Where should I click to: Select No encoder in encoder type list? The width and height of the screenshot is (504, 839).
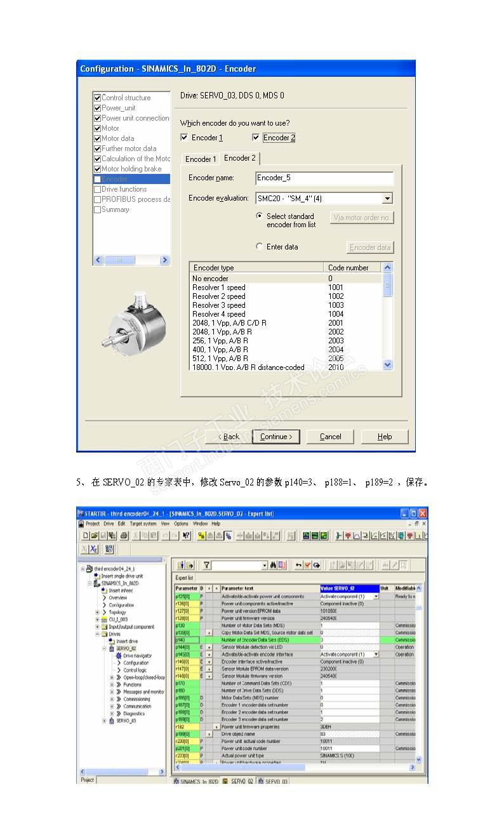point(287,279)
